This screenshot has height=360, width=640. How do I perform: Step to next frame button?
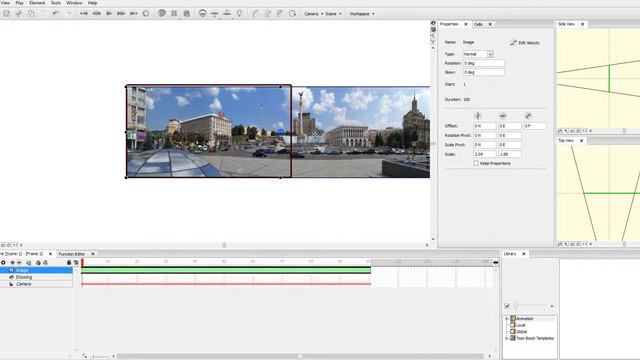pyautogui.click(x=121, y=13)
